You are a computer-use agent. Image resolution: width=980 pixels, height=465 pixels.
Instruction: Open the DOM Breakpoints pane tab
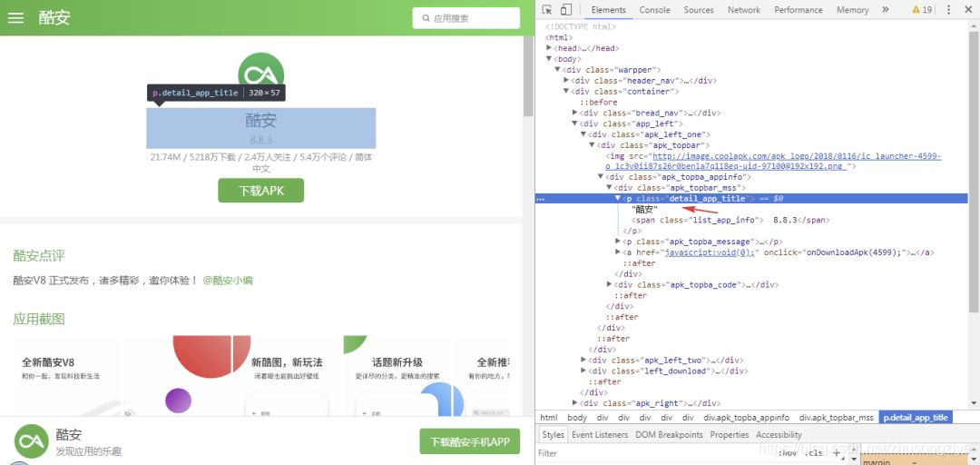point(670,434)
